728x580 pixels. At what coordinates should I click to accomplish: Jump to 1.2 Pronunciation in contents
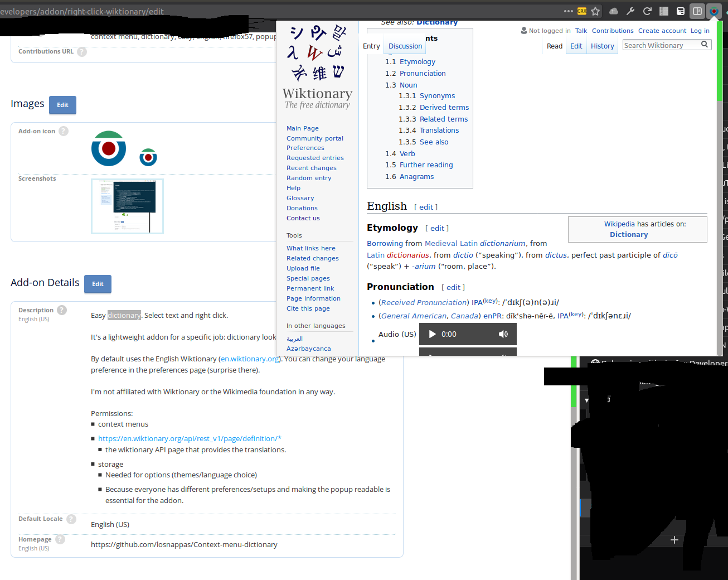pyautogui.click(x=415, y=74)
